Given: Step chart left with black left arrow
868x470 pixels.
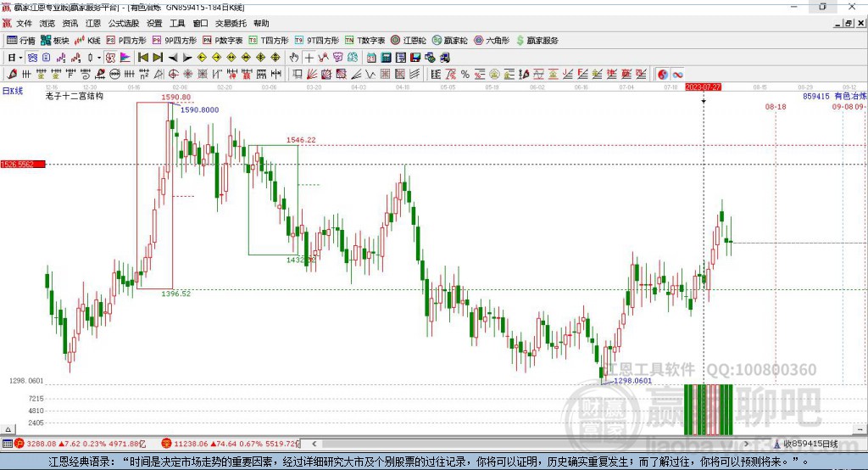Looking at the screenshot, I should [173, 58].
